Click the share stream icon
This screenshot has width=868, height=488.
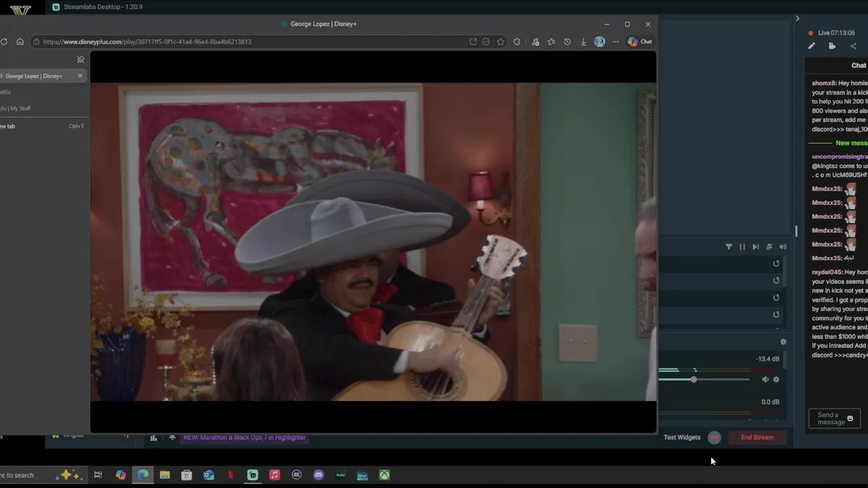point(853,46)
